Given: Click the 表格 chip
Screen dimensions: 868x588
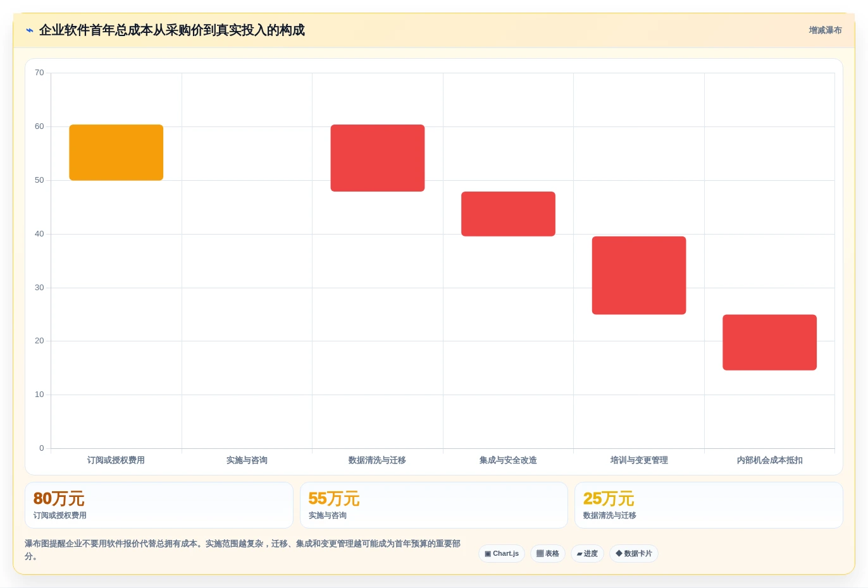Looking at the screenshot, I should 548,554.
